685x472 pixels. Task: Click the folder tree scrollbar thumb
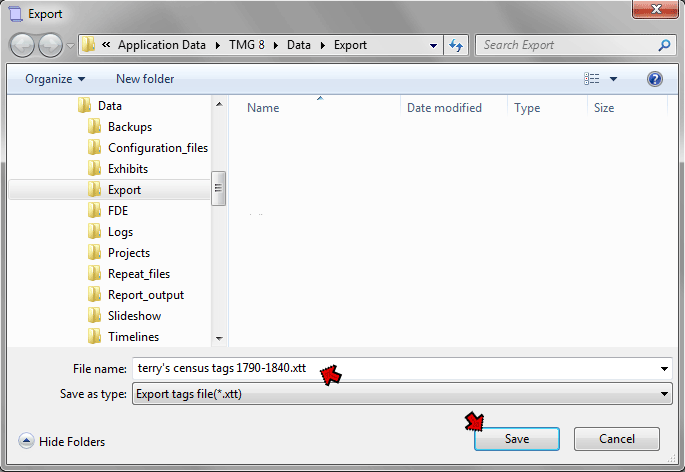(218, 188)
